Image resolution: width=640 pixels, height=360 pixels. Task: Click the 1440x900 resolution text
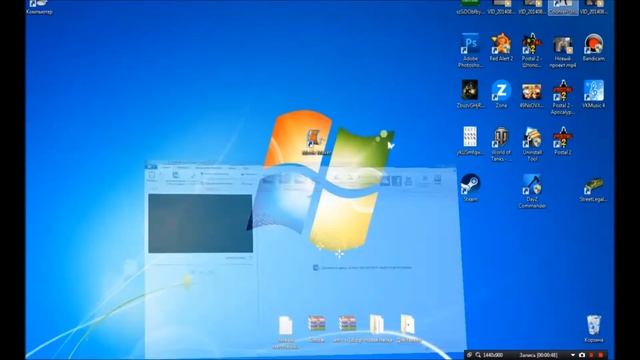coord(493,355)
